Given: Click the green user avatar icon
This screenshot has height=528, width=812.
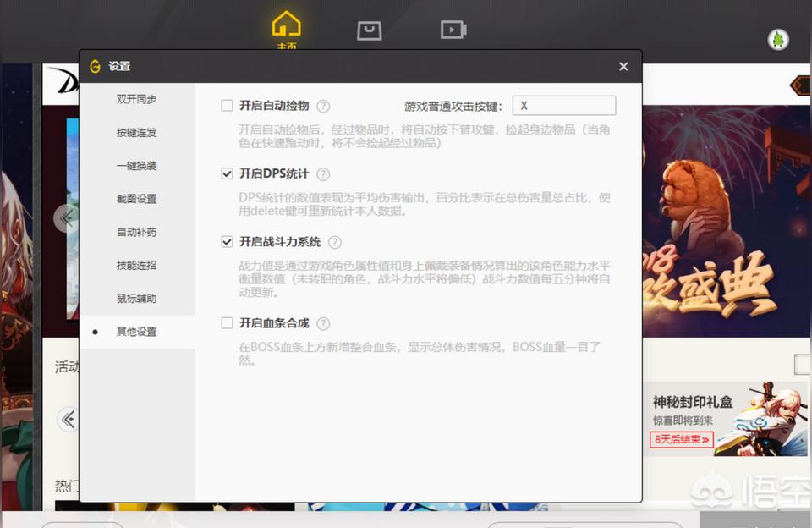Looking at the screenshot, I should (x=777, y=39).
